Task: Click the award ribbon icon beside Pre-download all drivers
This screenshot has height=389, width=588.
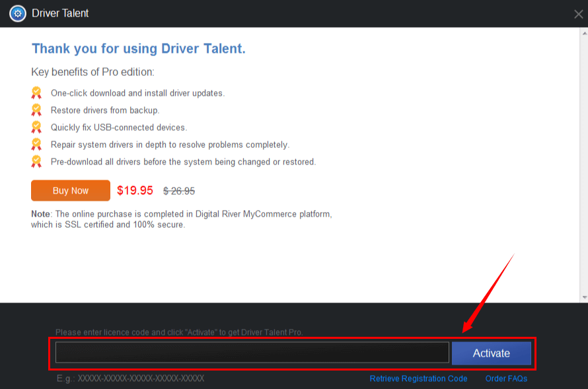Action: (x=36, y=162)
